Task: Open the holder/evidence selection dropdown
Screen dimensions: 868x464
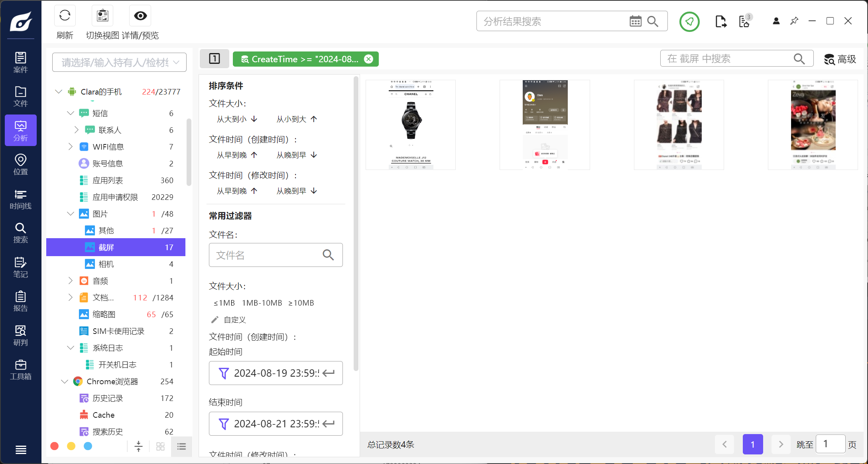Action: point(119,63)
